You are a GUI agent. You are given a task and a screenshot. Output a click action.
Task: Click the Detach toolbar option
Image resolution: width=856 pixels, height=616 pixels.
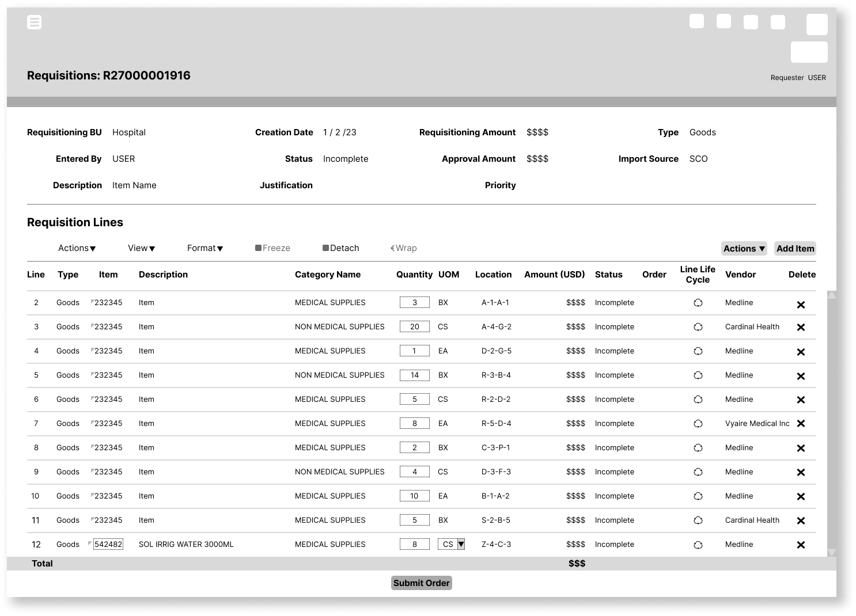(x=340, y=248)
